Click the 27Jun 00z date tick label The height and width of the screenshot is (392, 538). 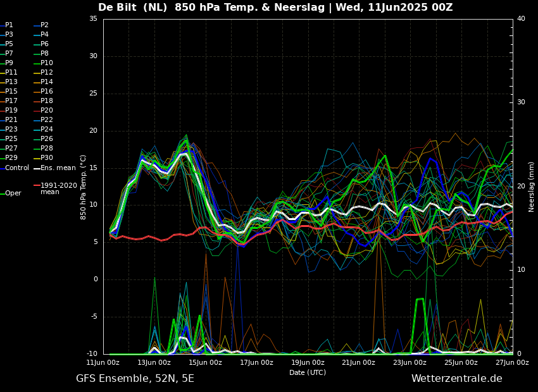tap(512, 363)
